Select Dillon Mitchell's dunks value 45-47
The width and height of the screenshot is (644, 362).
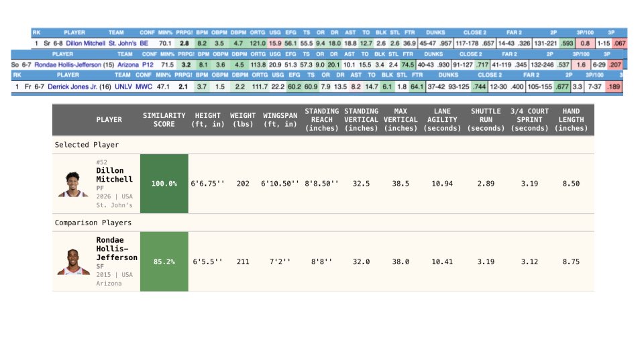(x=427, y=43)
